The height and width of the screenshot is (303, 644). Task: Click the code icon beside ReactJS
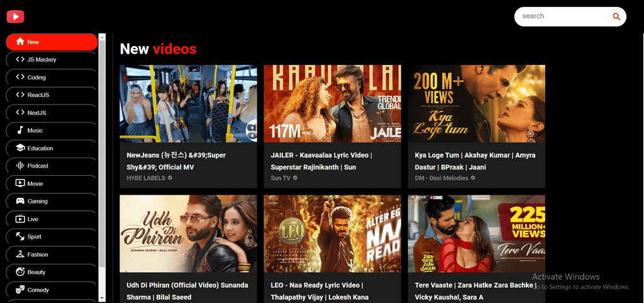(19, 94)
